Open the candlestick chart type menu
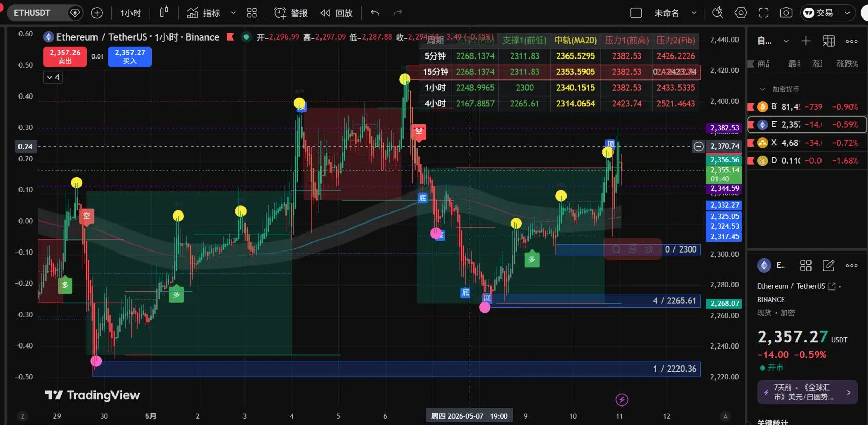The image size is (868, 425). click(x=164, y=13)
